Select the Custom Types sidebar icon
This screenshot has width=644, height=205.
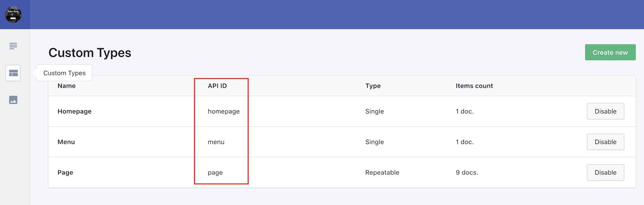click(x=13, y=73)
